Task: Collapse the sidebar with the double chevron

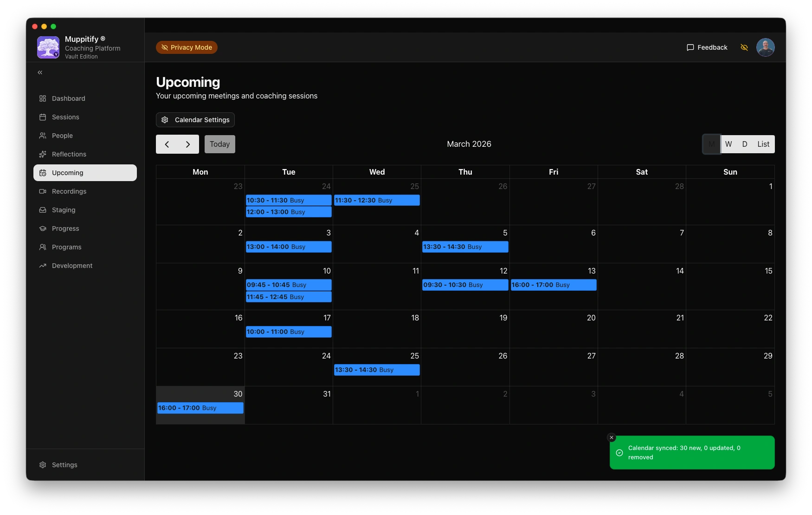Action: (40, 72)
